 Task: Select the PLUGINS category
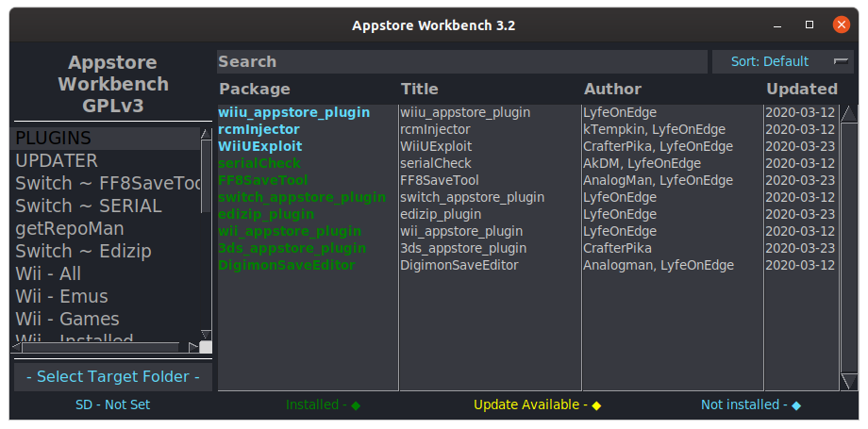pos(105,139)
